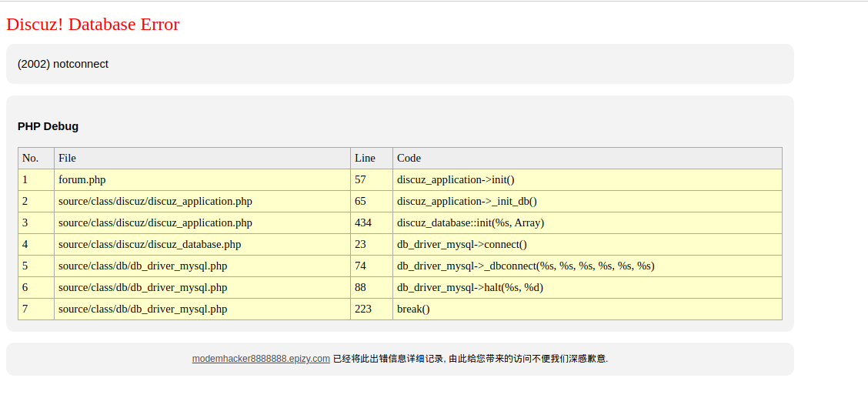Click the Chinese apology message in the footer

470,359
